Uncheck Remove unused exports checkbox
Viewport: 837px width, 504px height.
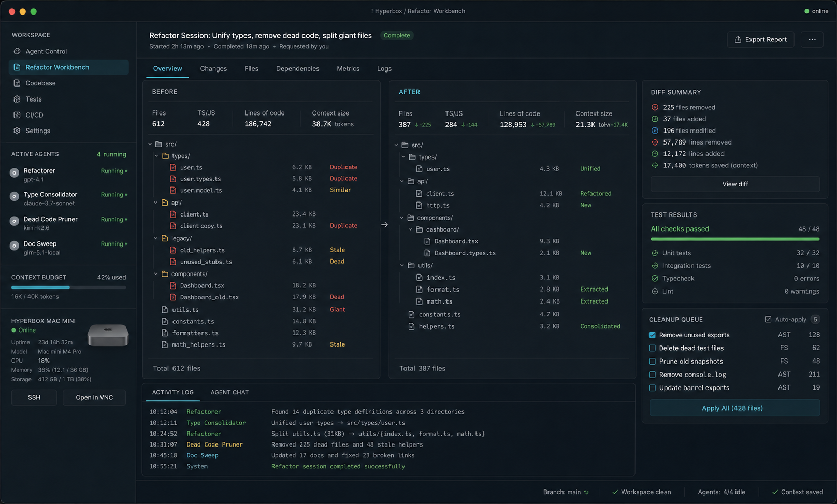click(x=653, y=335)
